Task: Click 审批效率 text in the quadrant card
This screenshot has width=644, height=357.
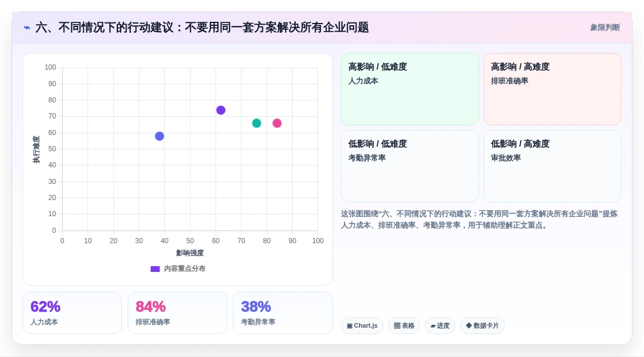Action: 505,158
